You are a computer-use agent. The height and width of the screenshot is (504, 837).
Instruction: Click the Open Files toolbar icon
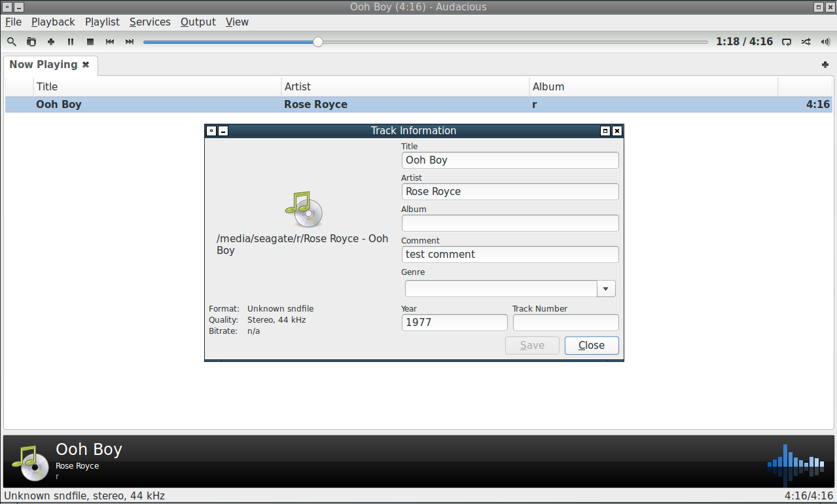coord(31,41)
